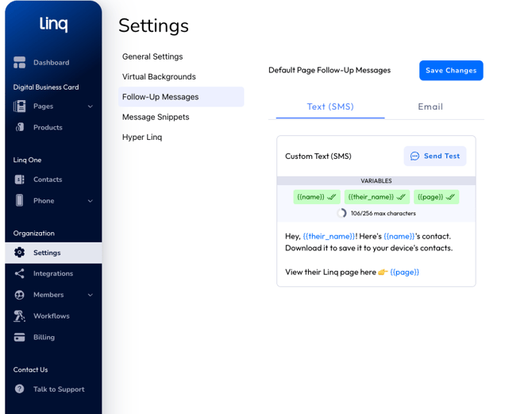Expand the Members submenu chevron
This screenshot has width=532, height=414.
point(90,295)
